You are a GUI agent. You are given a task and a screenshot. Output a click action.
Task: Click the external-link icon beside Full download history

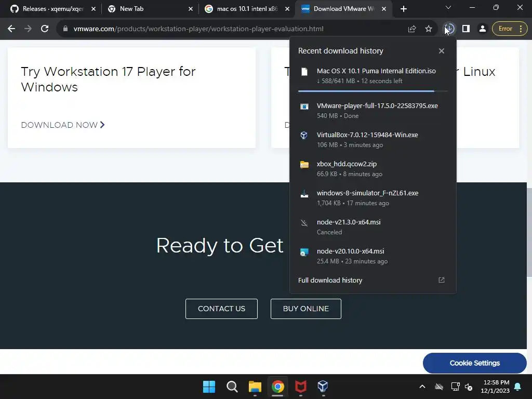point(442,280)
